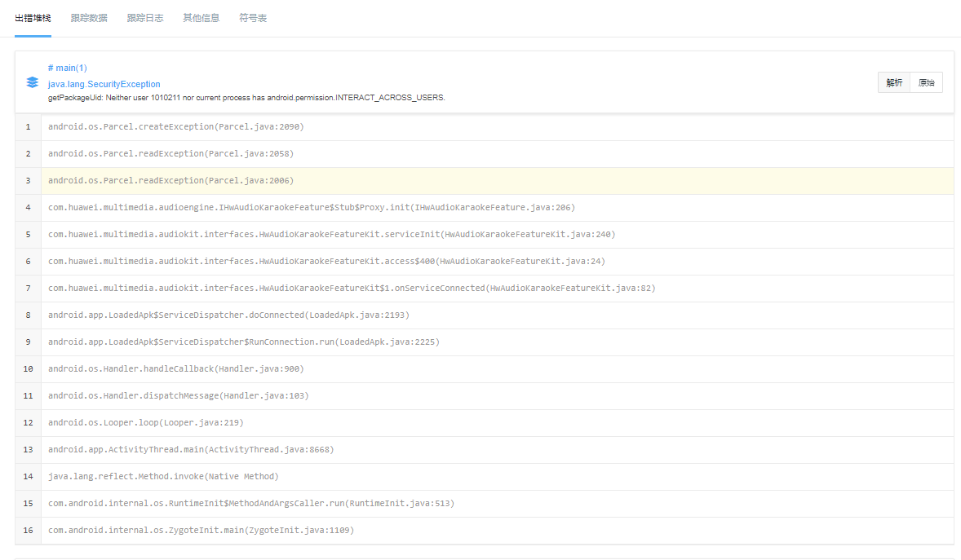Switch to the 跟踪日志 tab
This screenshot has height=560, width=961.
click(145, 19)
